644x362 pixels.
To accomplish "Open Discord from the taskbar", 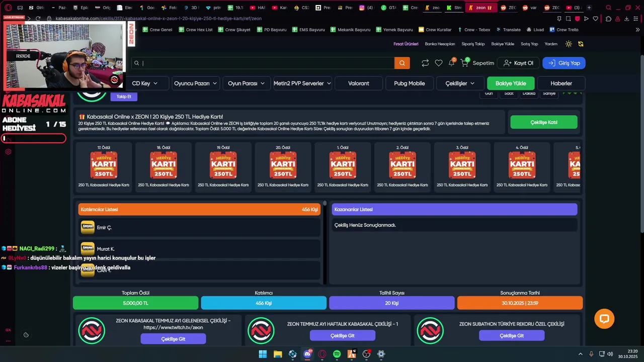I will [307, 354].
